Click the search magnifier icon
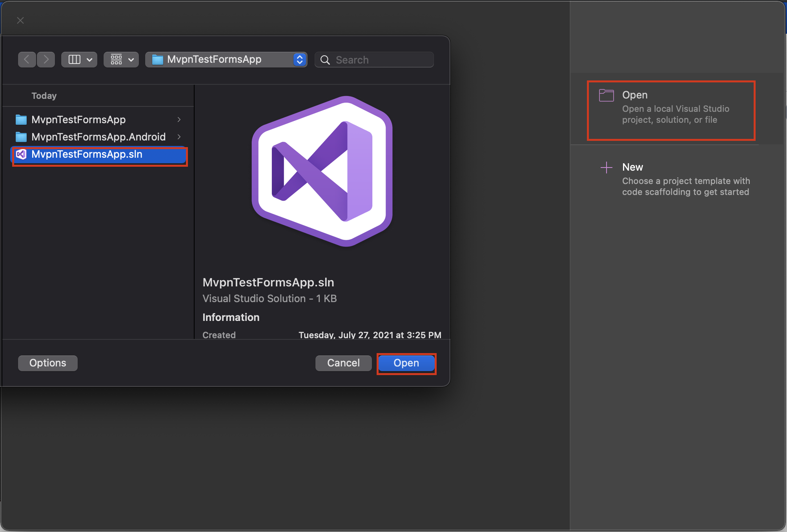This screenshot has width=787, height=532. (x=325, y=60)
